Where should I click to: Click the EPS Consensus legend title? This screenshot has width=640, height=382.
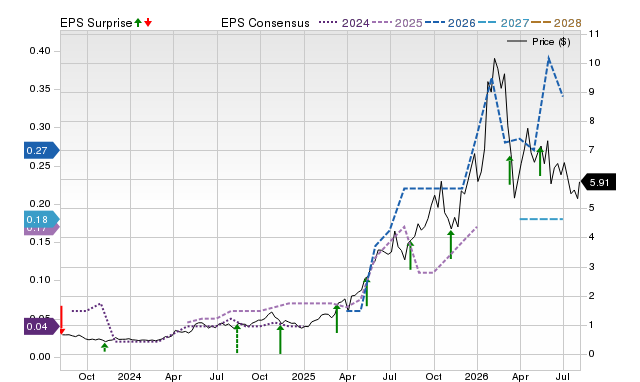point(265,23)
